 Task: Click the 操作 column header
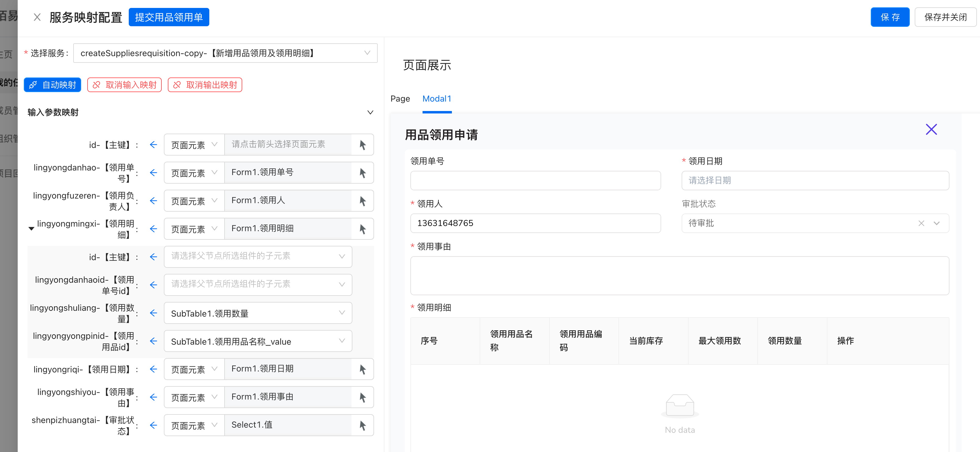click(x=888, y=341)
